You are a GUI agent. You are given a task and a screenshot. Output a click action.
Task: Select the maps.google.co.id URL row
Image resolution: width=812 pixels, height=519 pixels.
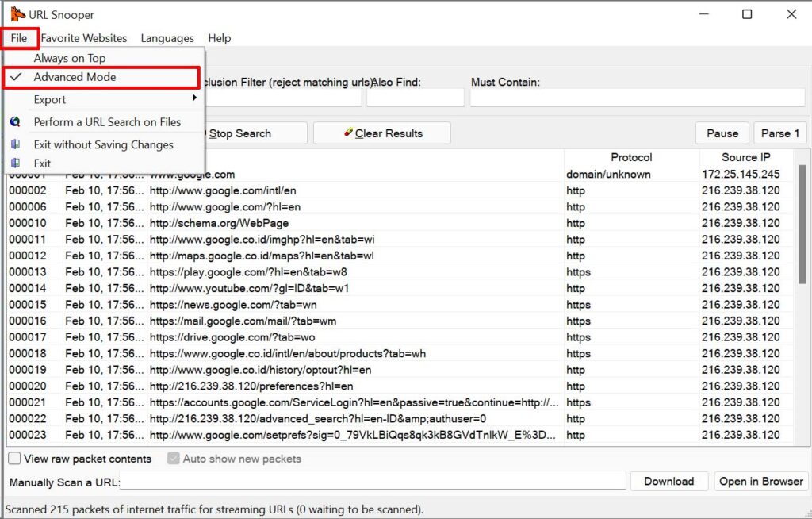tap(400, 256)
